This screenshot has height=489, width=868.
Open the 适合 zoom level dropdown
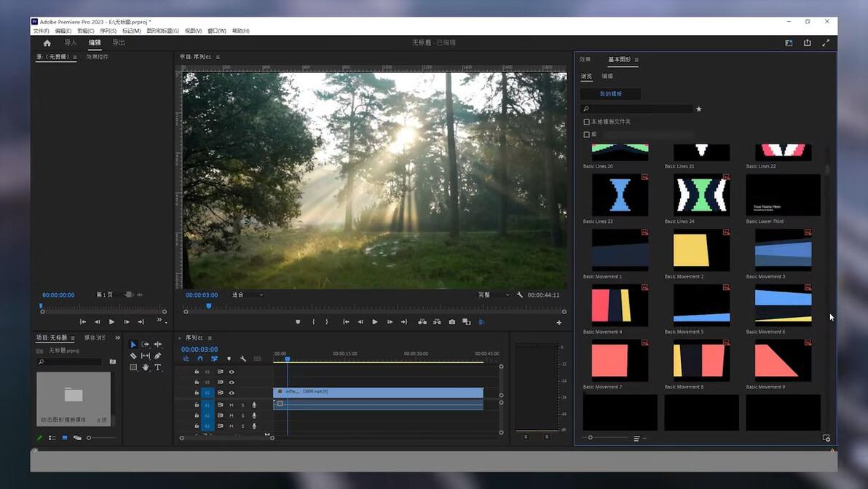tap(248, 295)
